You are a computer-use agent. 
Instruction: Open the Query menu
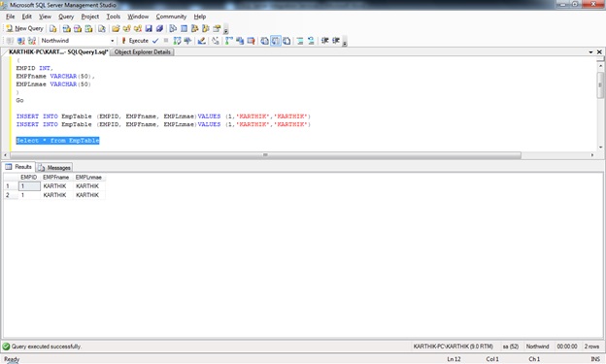point(66,17)
